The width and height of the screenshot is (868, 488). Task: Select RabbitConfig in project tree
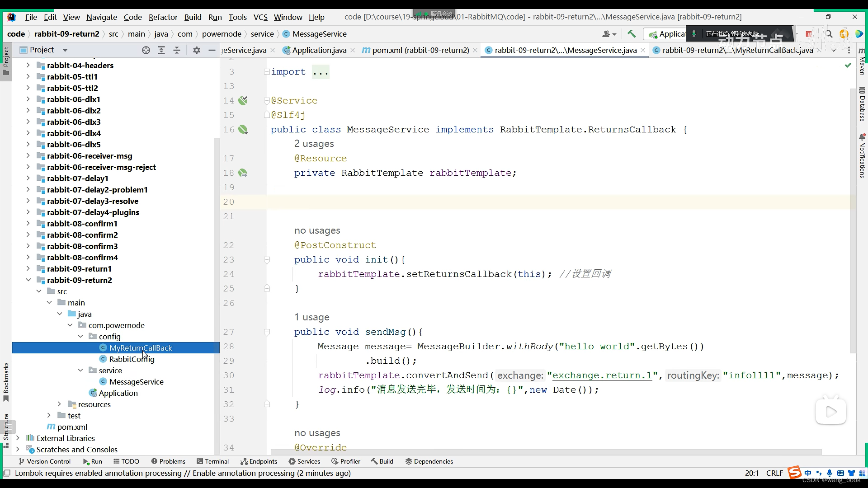(x=132, y=359)
